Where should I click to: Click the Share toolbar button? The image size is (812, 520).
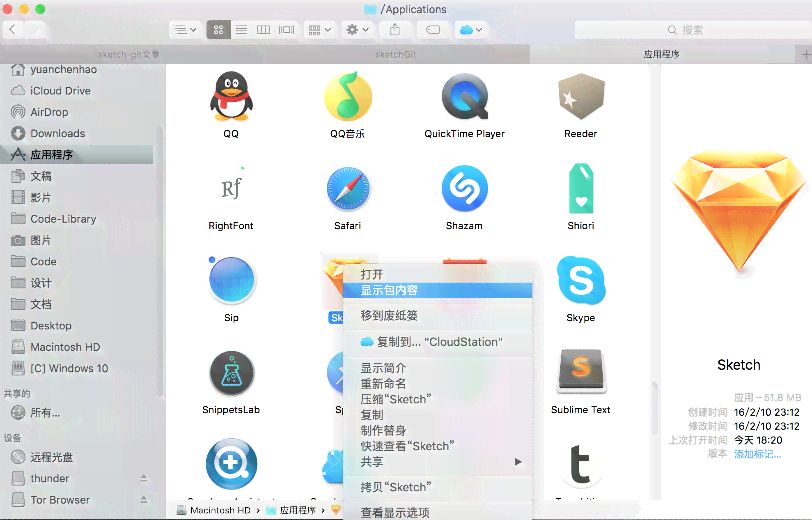(395, 30)
